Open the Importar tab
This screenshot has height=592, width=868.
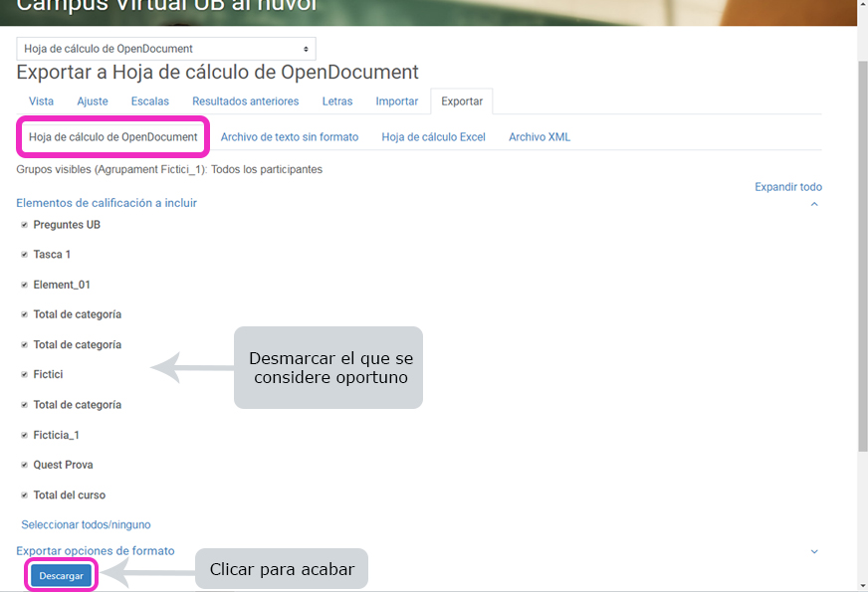click(396, 101)
